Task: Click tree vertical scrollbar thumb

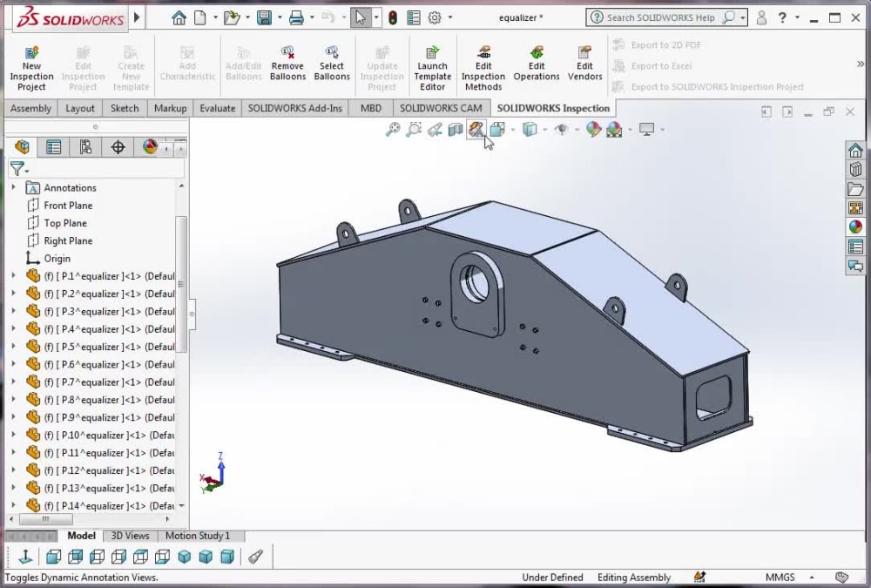Action: click(x=180, y=284)
